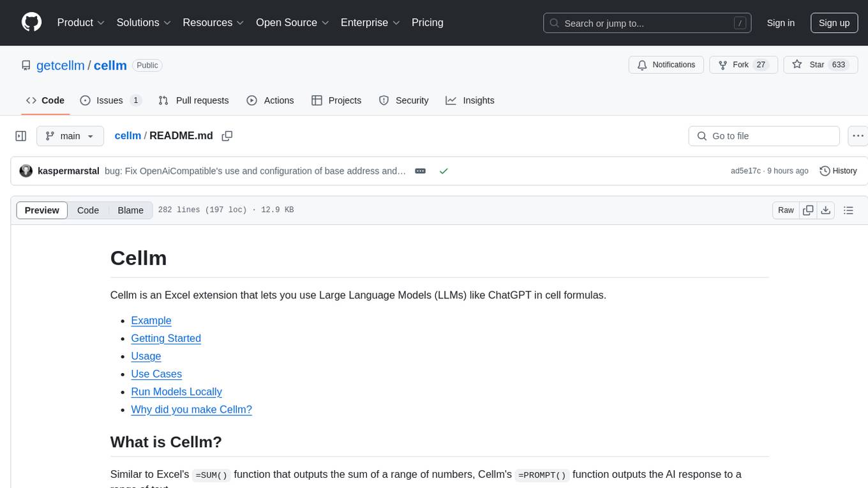Jump to the Use Cases section
The width and height of the screenshot is (868, 488).
(156, 374)
